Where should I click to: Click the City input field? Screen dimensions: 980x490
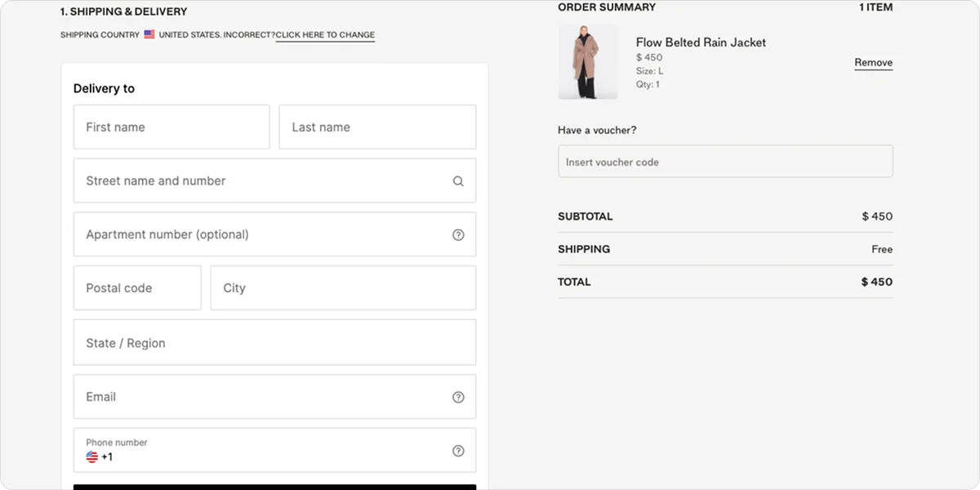343,287
